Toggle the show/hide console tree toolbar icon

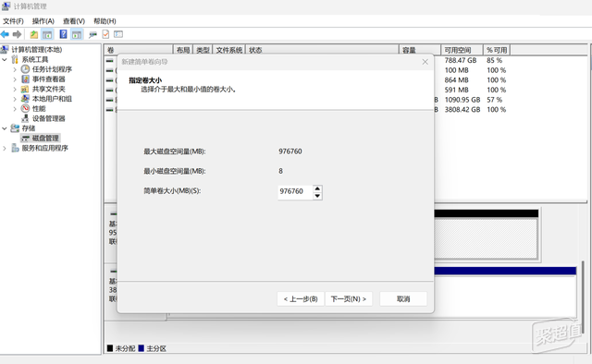pyautogui.click(x=47, y=35)
